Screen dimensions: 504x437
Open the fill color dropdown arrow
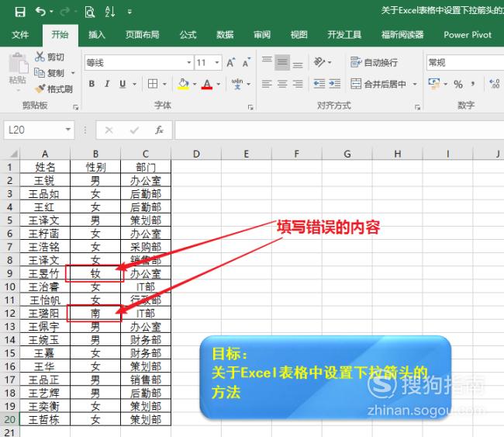coord(195,85)
